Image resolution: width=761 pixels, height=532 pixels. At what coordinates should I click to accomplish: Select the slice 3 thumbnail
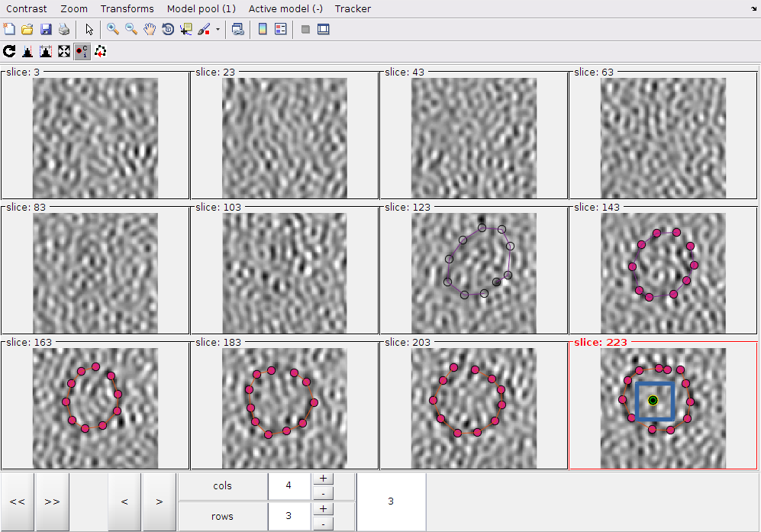[95, 138]
